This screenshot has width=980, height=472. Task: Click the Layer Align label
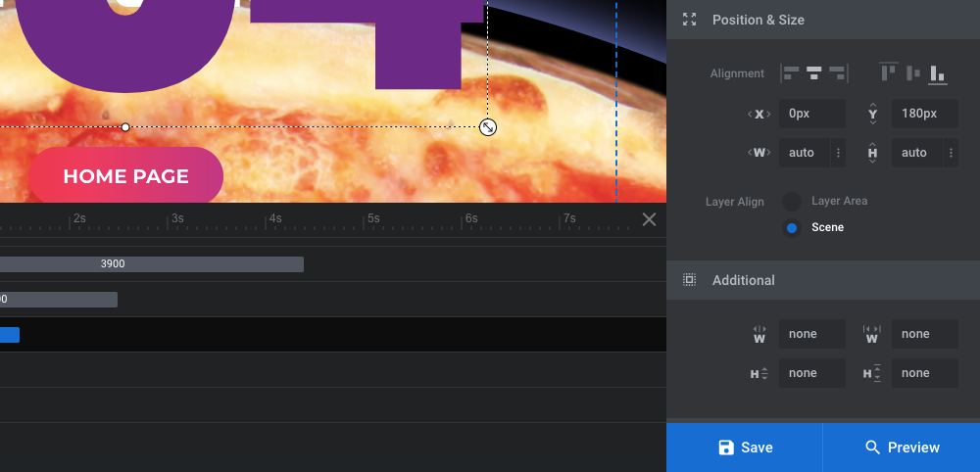[x=735, y=203]
